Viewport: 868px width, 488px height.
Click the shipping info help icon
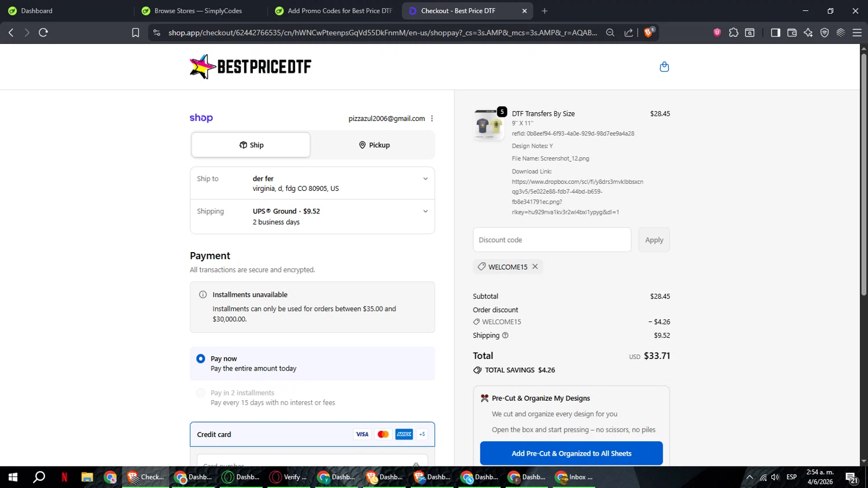pos(505,335)
